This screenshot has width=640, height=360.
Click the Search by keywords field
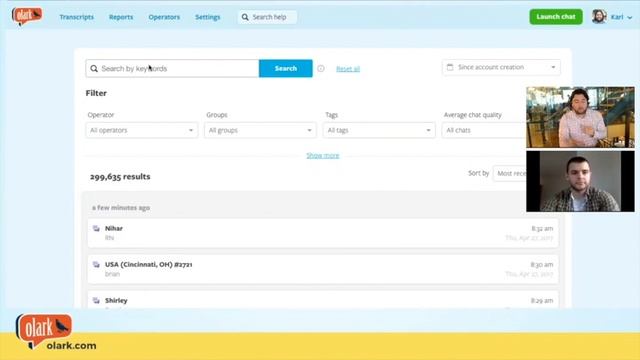[x=172, y=69]
